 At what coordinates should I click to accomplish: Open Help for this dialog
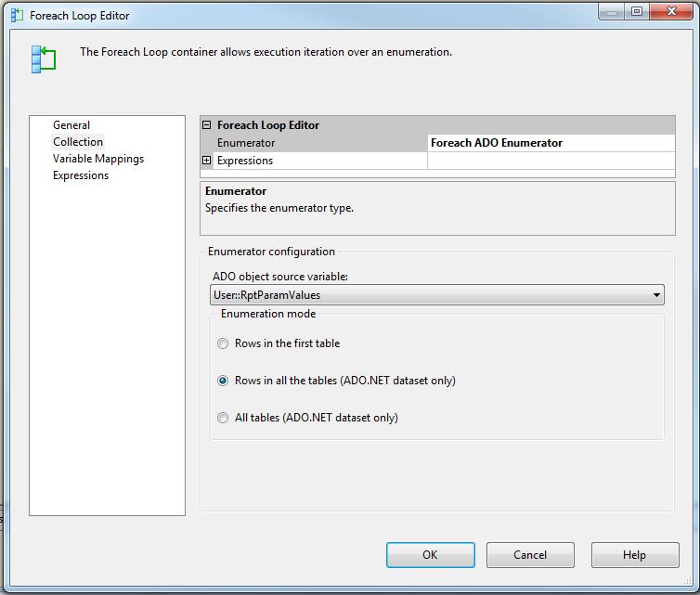tap(634, 555)
